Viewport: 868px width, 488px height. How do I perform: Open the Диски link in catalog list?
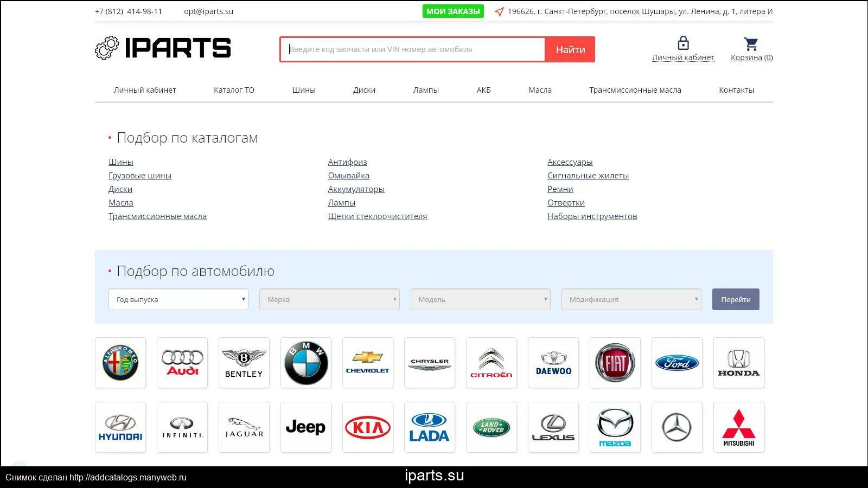(x=120, y=189)
